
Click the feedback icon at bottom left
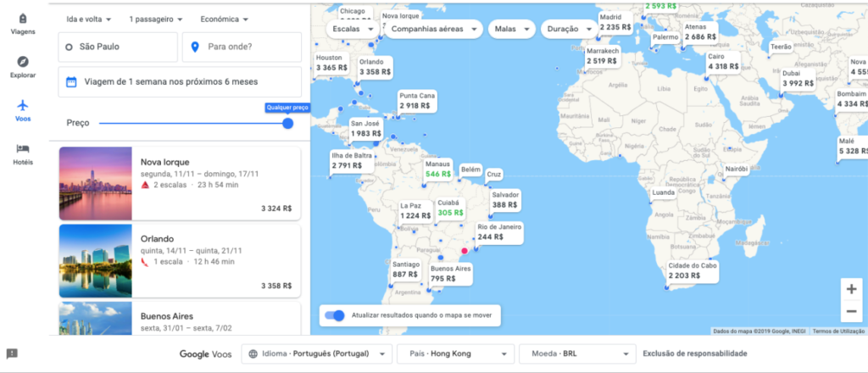pos(12,354)
